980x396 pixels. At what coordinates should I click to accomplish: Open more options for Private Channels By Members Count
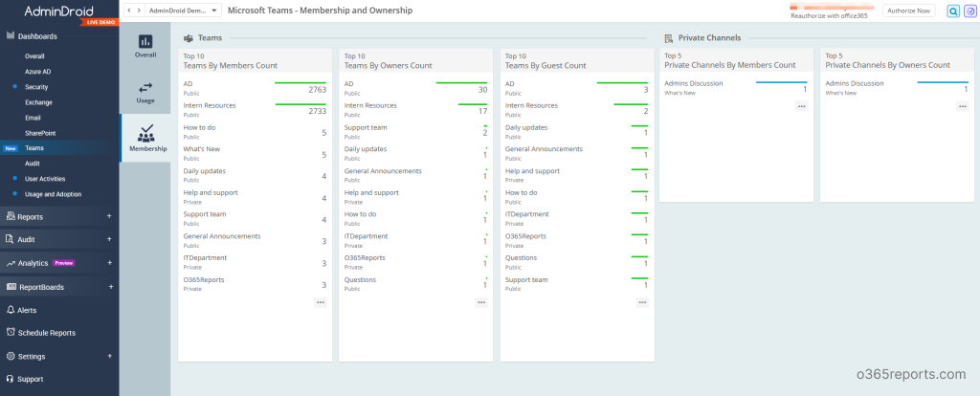click(802, 106)
